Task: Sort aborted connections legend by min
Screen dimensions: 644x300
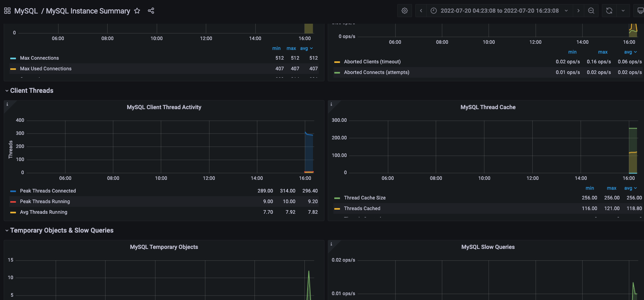Action: pos(572,52)
